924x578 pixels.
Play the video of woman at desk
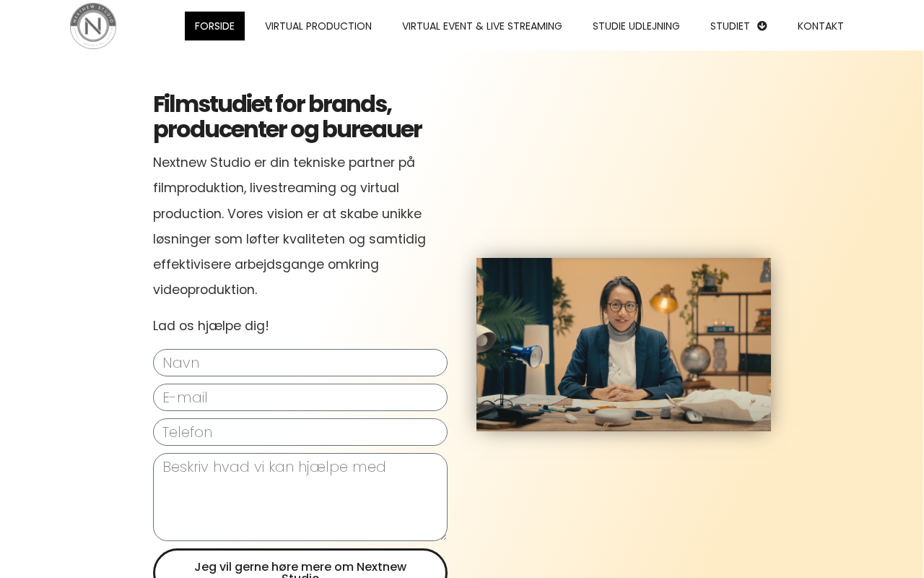tap(624, 345)
